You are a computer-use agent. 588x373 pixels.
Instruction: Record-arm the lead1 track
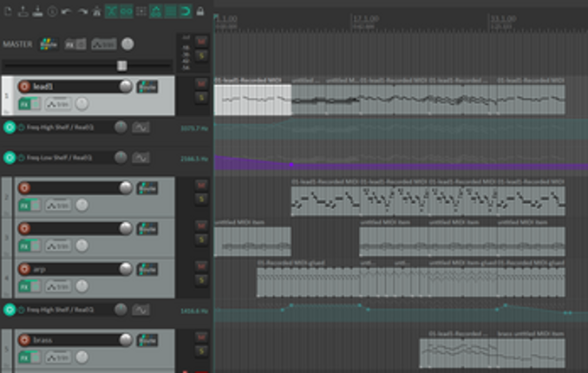(24, 87)
